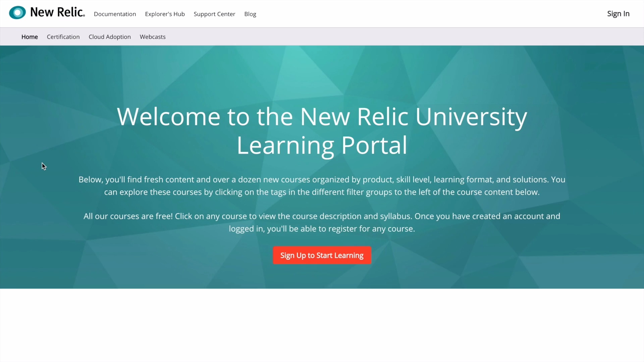This screenshot has height=362, width=644.
Task: Expand the Support Center dropdown
Action: pyautogui.click(x=215, y=14)
